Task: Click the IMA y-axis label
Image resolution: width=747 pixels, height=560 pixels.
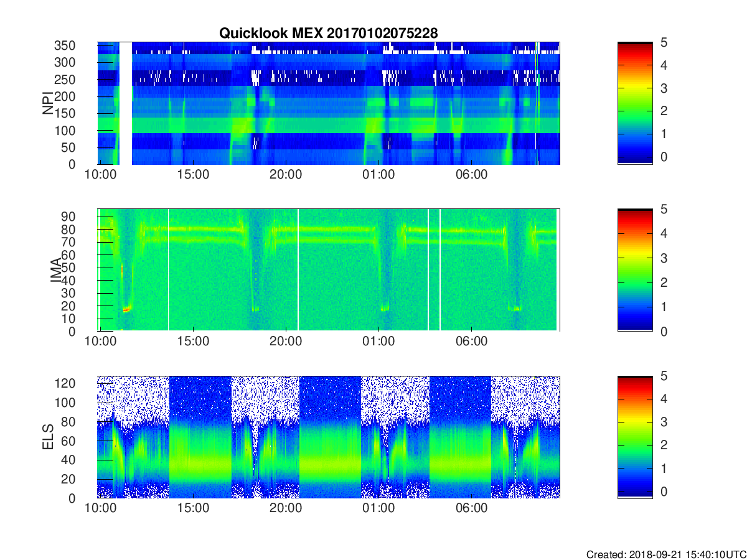Action: pyautogui.click(x=55, y=271)
